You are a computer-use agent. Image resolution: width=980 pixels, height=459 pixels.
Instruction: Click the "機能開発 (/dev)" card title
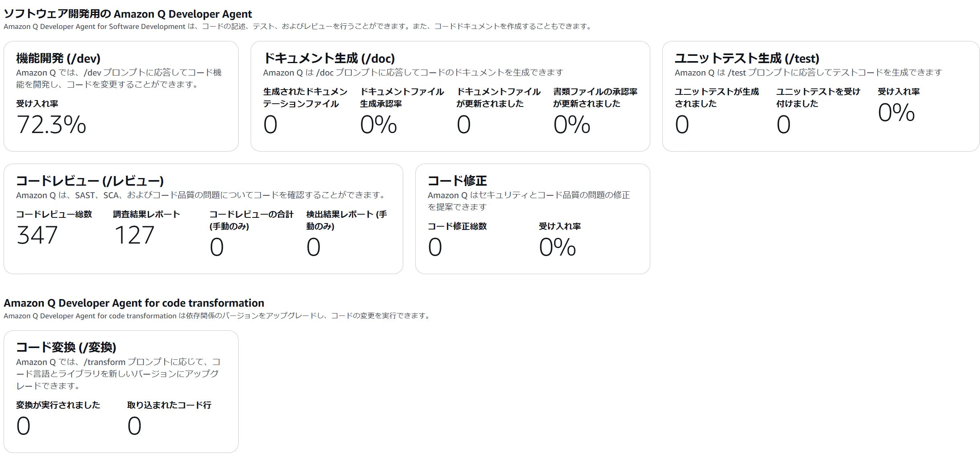pyautogui.click(x=58, y=58)
